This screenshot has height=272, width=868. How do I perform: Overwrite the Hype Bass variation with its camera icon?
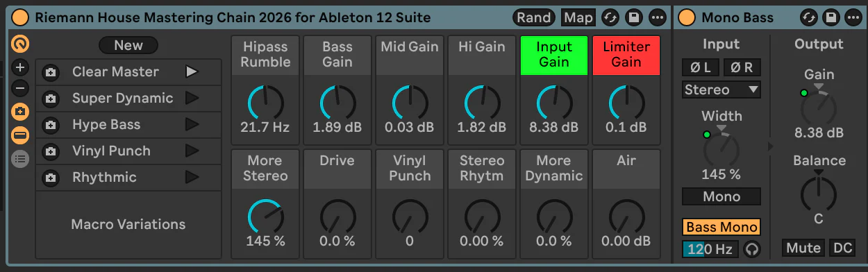coord(50,125)
